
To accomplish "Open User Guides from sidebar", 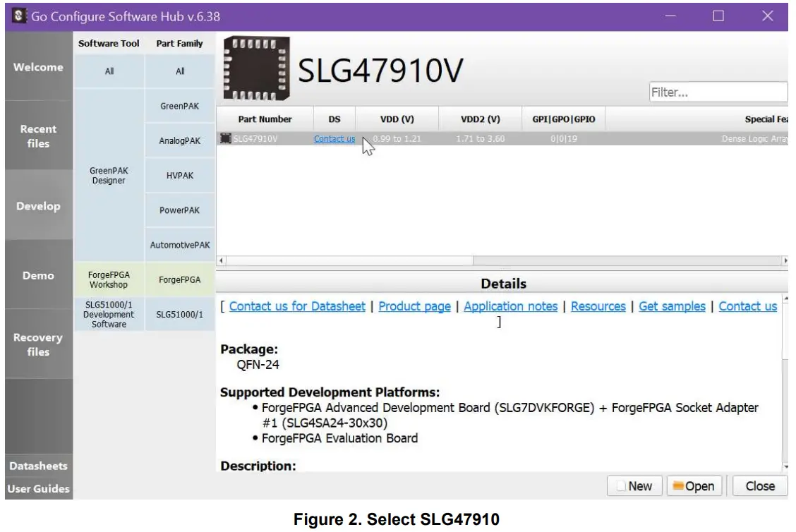I will click(x=39, y=488).
